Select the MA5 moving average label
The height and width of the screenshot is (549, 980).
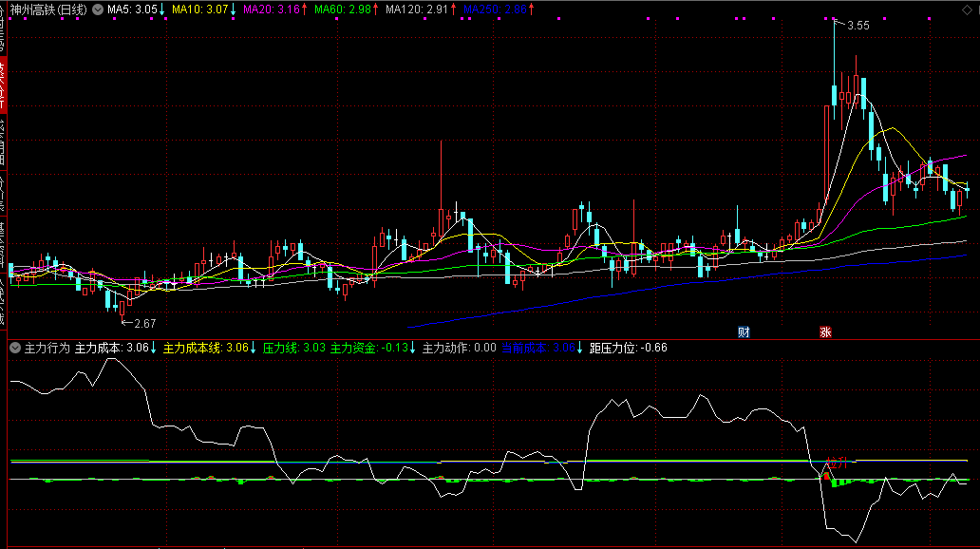point(132,9)
